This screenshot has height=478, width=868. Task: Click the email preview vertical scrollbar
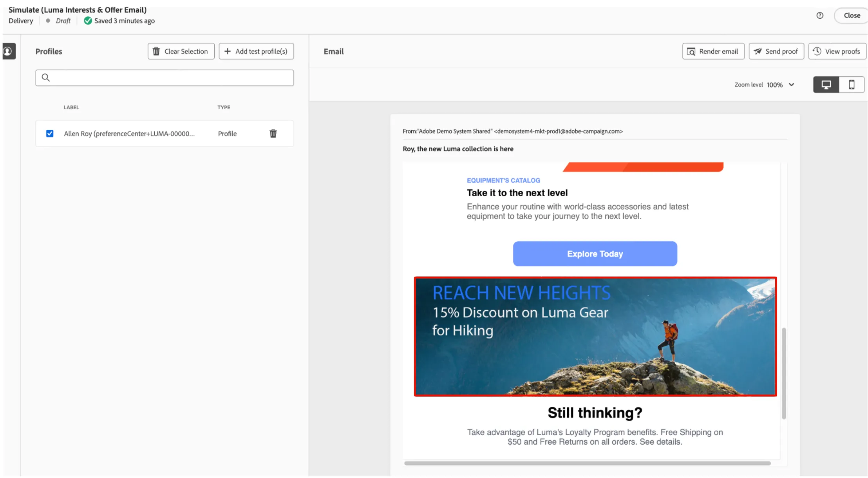point(784,373)
